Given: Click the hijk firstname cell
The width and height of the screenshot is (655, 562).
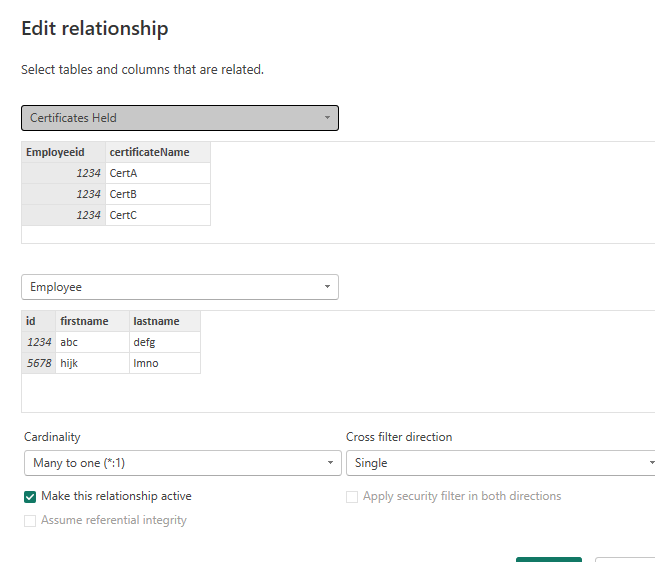Looking at the screenshot, I should click(92, 363).
